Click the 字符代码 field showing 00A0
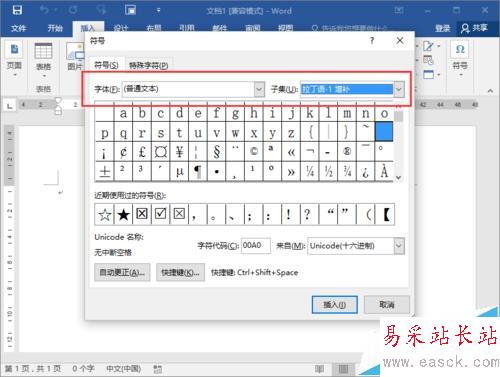The height and width of the screenshot is (377, 500). 255,246
